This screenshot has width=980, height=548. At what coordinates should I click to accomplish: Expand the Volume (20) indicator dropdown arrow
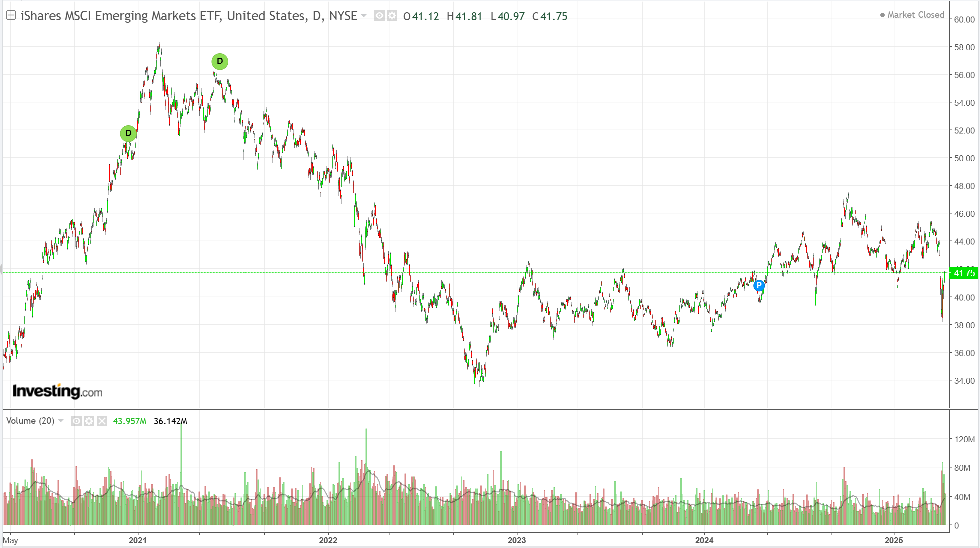tap(61, 421)
